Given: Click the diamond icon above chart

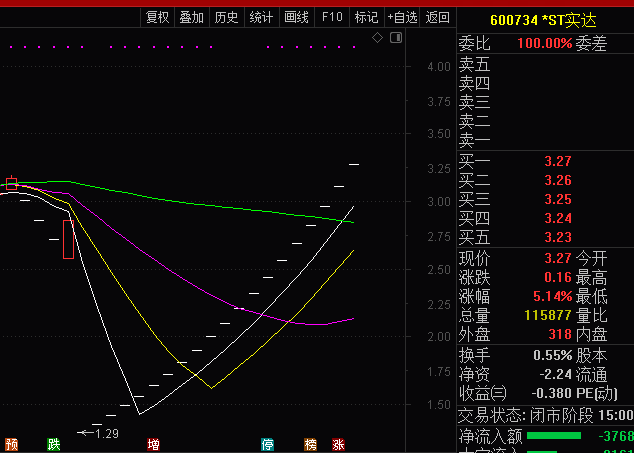Looking at the screenshot, I should coord(377,38).
